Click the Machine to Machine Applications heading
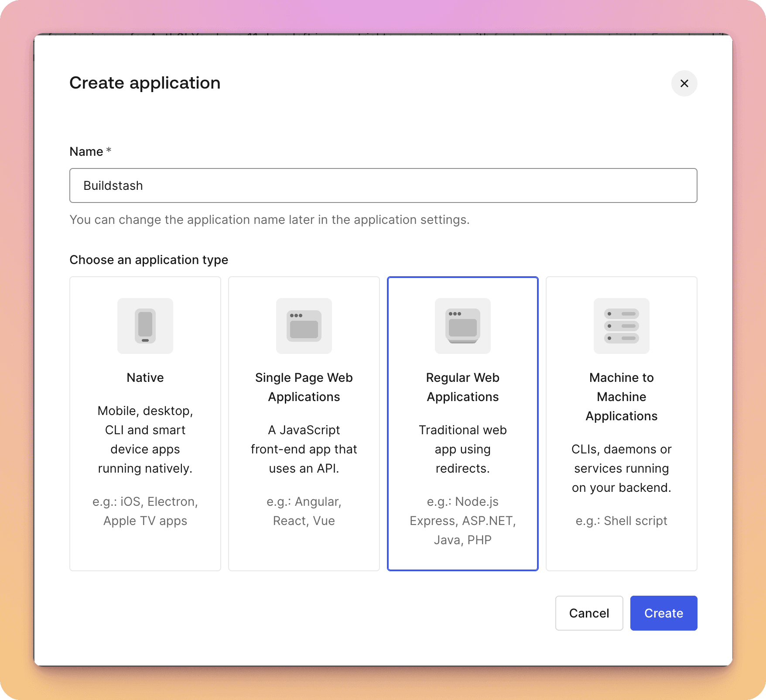 [621, 397]
